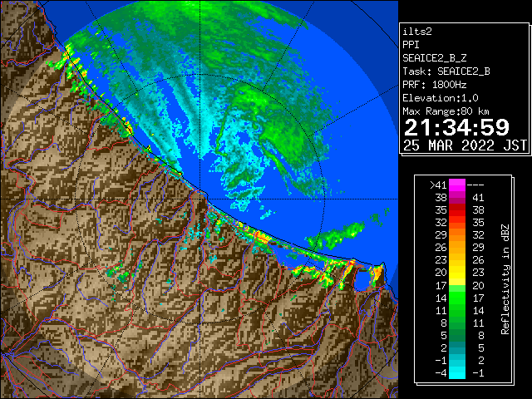
Task: Select the 'Elevation:1.0' text
Action: [x=441, y=98]
